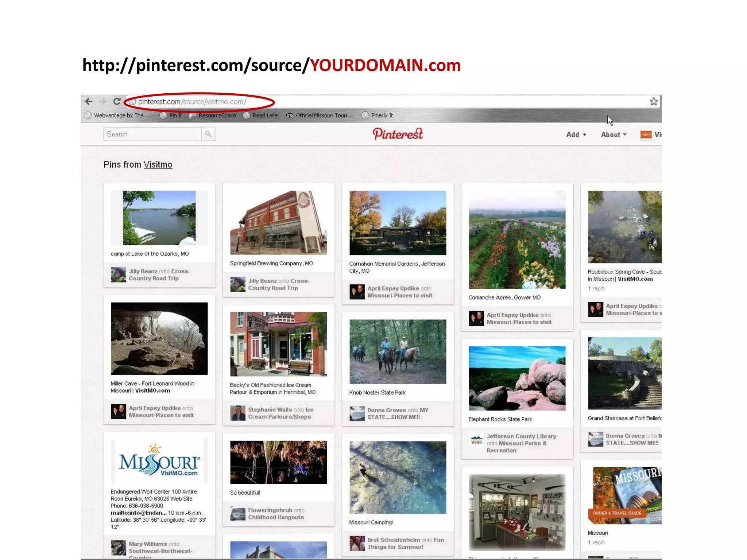Screen dimensions: 747x560
Task: Click April Espey Updike avatar under Comanche Acres
Action: 476,318
